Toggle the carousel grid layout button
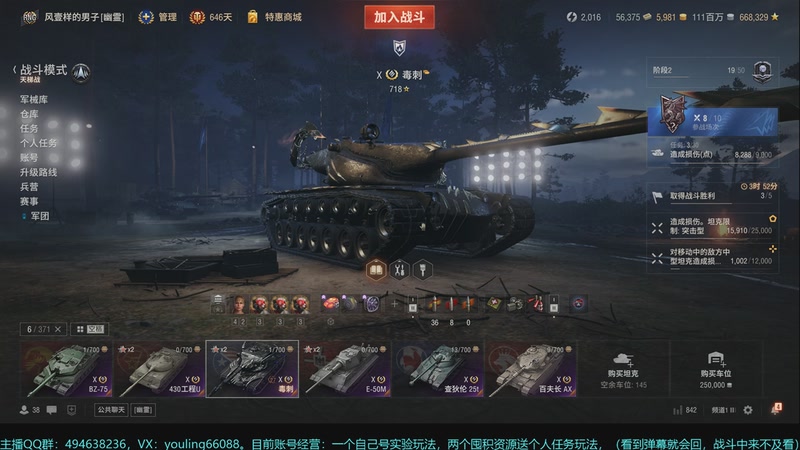Viewport: 800px width, 450px height. [89, 329]
